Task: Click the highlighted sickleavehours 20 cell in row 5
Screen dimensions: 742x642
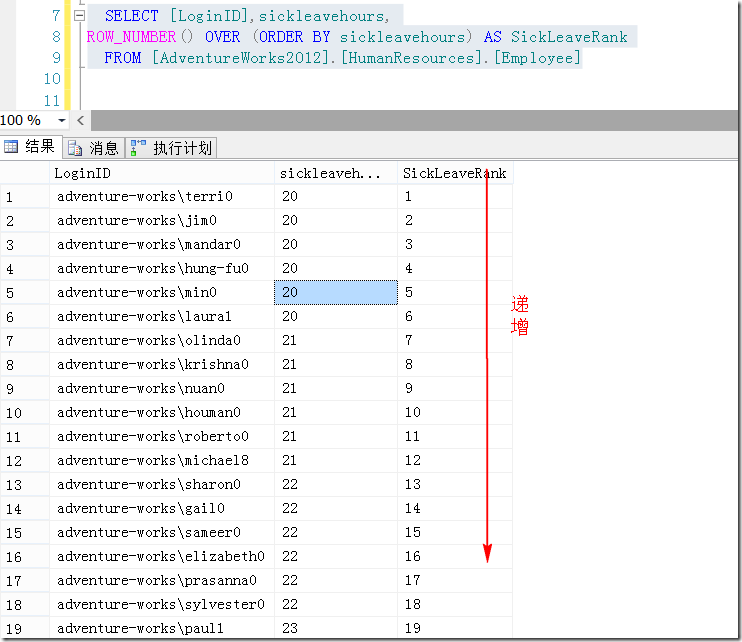Action: [x=336, y=292]
